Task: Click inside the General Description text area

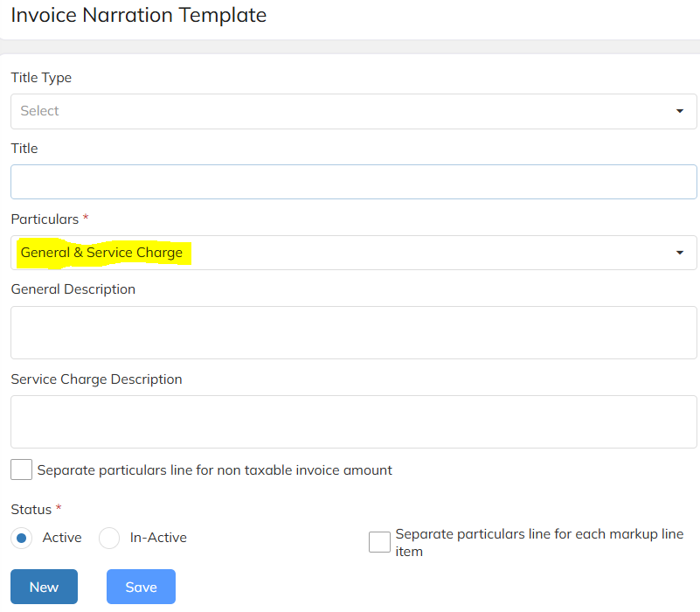Action: click(354, 332)
